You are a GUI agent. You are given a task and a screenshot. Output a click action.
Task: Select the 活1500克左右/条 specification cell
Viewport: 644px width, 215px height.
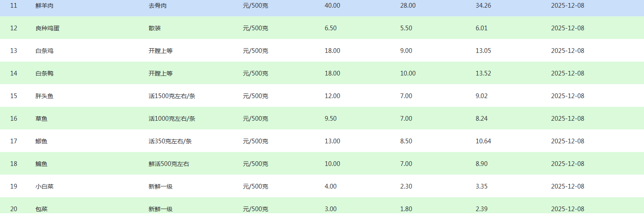(x=172, y=96)
